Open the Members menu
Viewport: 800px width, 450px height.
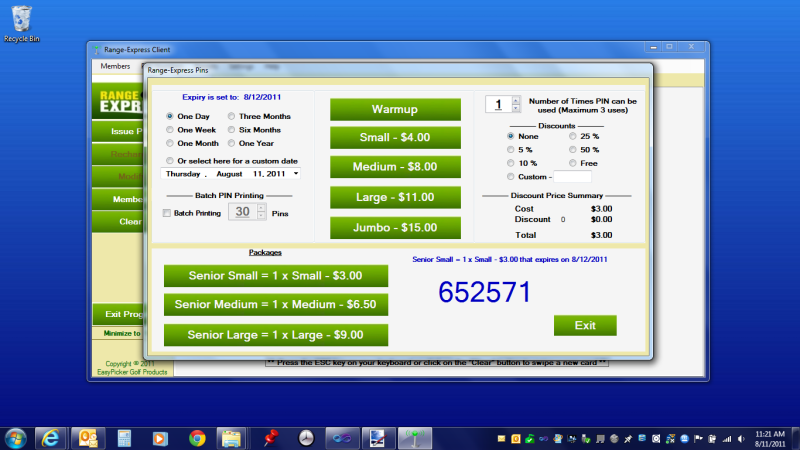coord(115,66)
